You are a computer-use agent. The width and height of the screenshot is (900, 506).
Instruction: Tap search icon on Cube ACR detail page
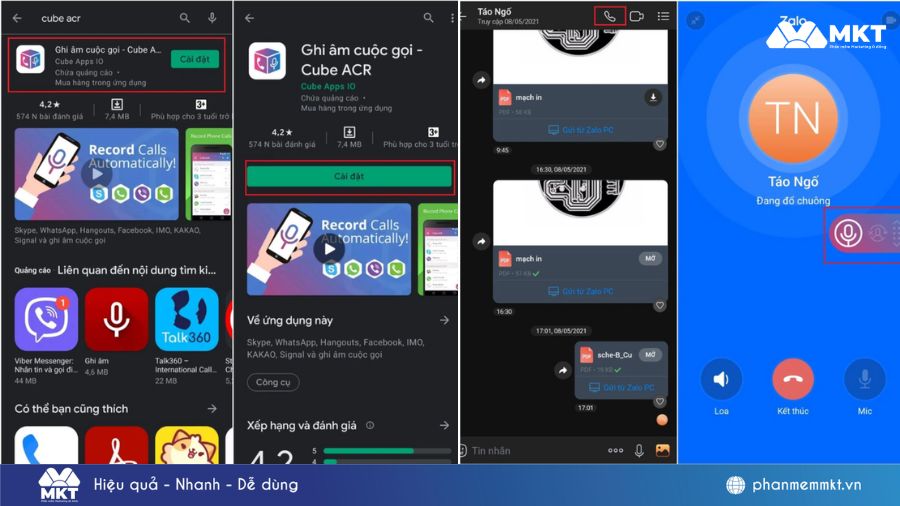click(428, 18)
